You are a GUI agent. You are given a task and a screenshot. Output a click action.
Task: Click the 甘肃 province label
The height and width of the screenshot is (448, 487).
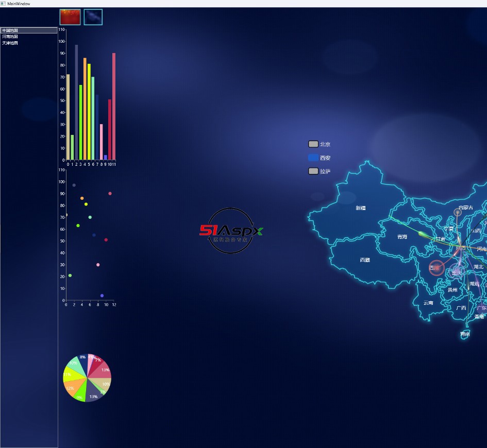click(x=441, y=239)
